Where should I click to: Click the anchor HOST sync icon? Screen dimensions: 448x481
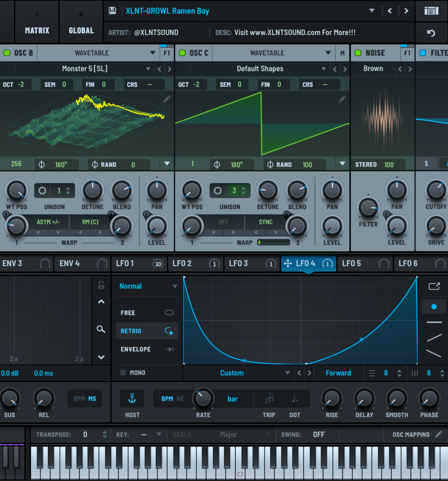pos(132,399)
